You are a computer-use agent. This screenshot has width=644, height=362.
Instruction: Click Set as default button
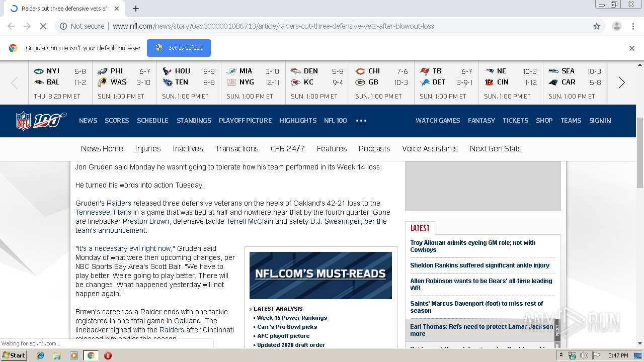click(x=179, y=48)
